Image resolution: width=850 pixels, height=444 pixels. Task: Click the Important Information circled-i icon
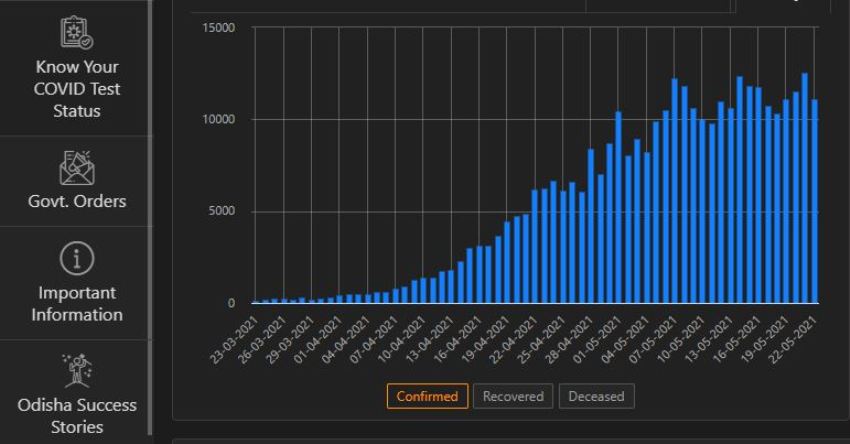[77, 259]
